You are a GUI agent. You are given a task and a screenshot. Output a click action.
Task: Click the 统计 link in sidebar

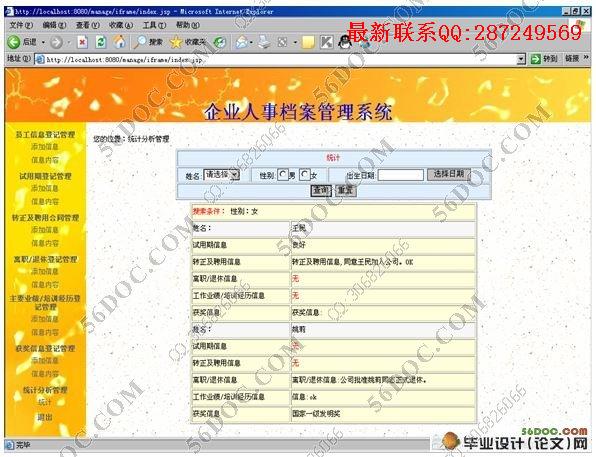(x=44, y=402)
